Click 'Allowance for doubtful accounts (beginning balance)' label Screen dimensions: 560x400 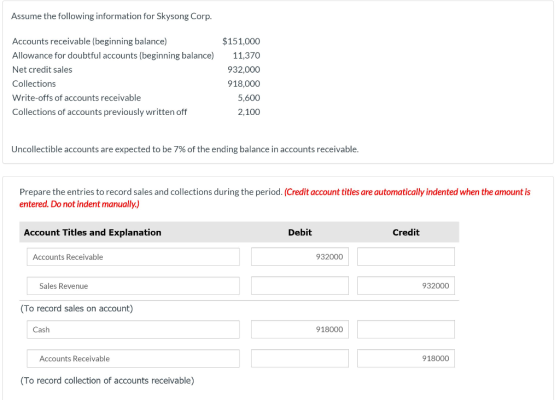113,56
